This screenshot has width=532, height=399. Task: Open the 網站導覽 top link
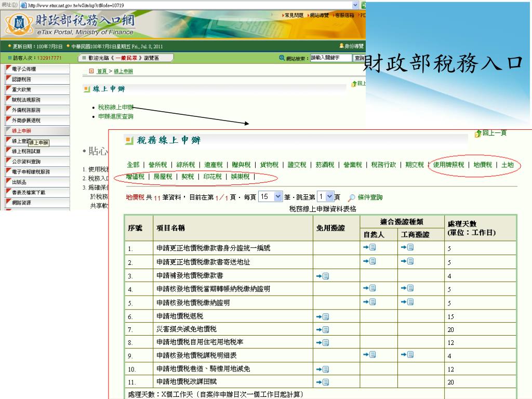tap(319, 15)
